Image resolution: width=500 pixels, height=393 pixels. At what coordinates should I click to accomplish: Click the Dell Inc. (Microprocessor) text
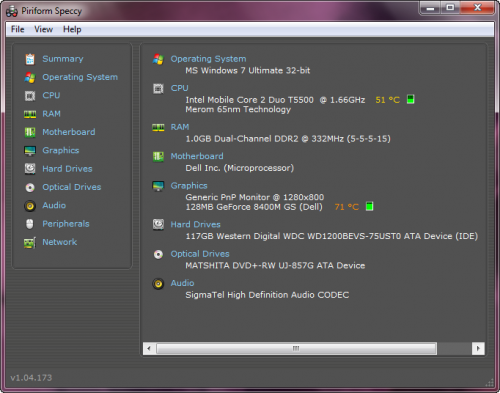[240, 168]
